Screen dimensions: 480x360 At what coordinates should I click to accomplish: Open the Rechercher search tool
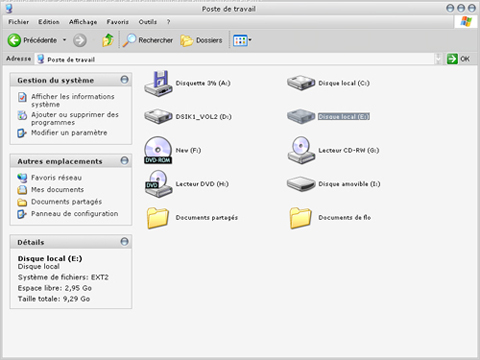(148, 40)
